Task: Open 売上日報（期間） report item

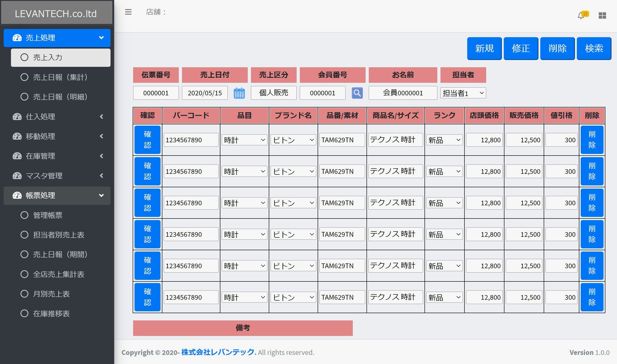Action: [x=61, y=254]
